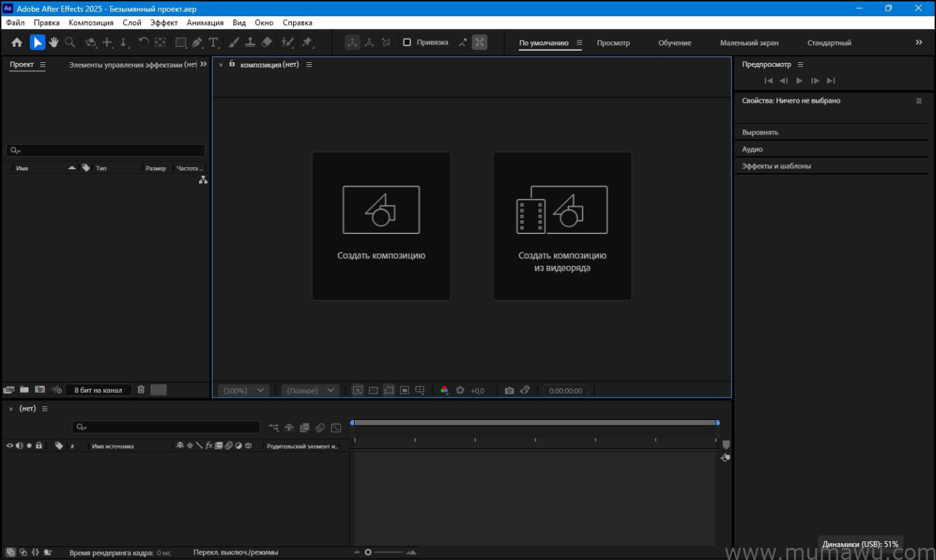Screen dimensions: 936x560
Task: Open the Полное resolution dropdown
Action: click(310, 390)
